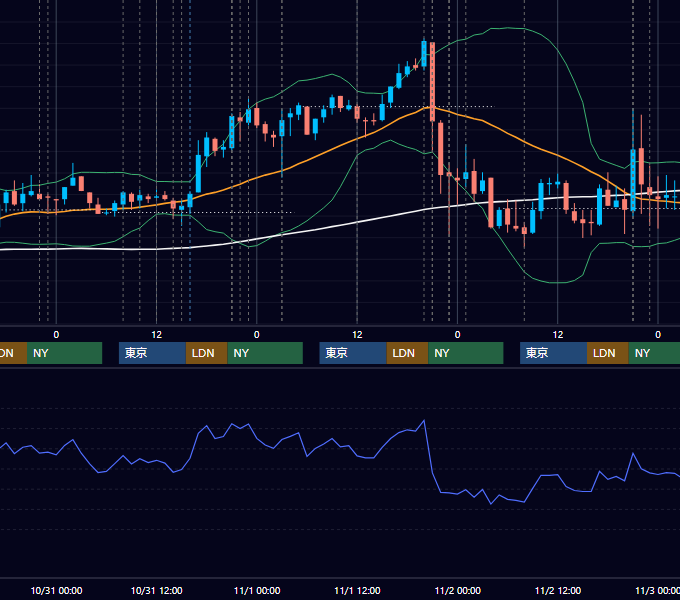680x600 pixels.
Task: Click the LDN session block for 11/1
Action: pos(407,353)
